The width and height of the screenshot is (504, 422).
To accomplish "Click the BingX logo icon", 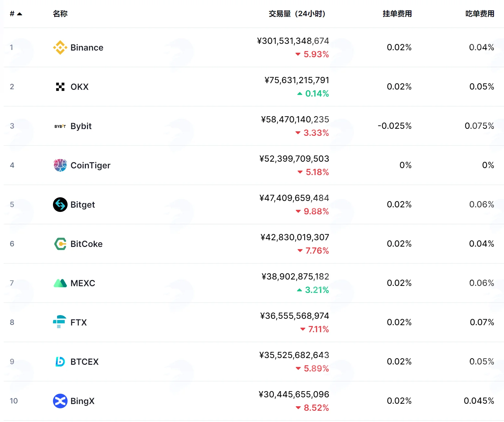I will [60, 401].
